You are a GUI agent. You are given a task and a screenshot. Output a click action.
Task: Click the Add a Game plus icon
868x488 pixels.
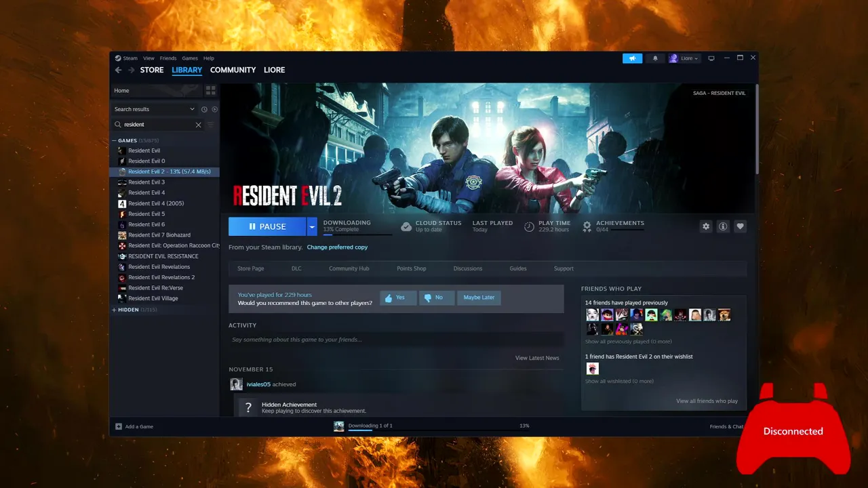pyautogui.click(x=119, y=426)
